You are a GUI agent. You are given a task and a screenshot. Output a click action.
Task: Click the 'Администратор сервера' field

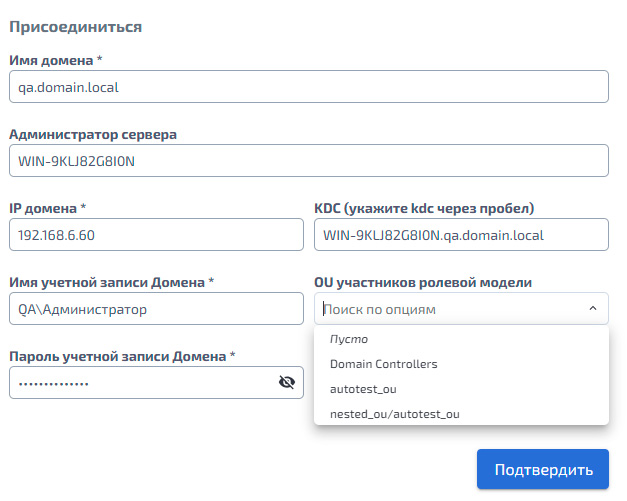click(309, 161)
